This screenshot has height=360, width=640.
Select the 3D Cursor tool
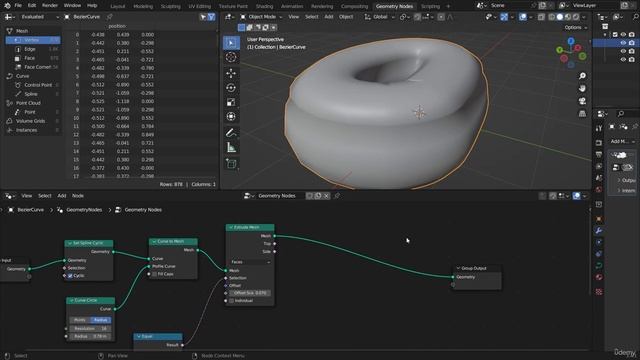[231, 57]
